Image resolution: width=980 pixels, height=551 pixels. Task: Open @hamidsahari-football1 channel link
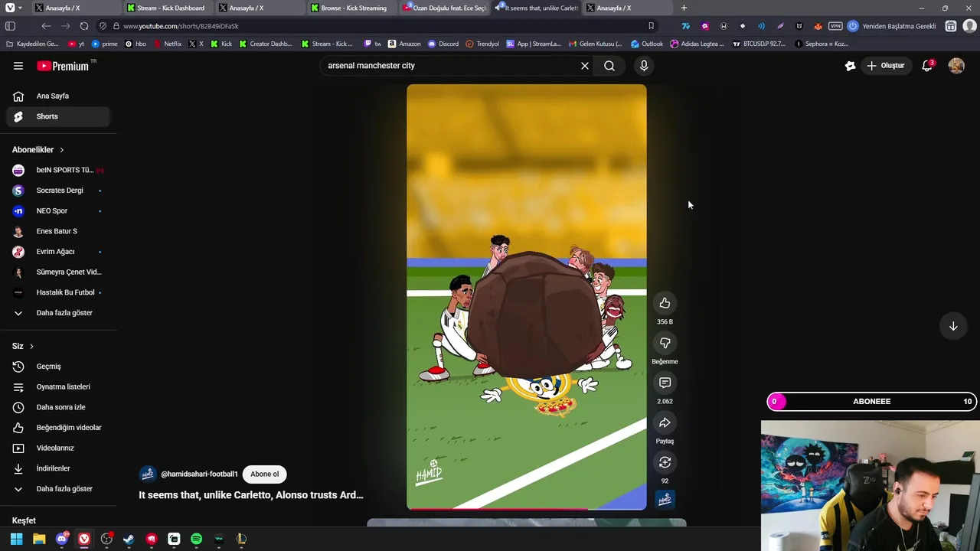click(x=199, y=474)
